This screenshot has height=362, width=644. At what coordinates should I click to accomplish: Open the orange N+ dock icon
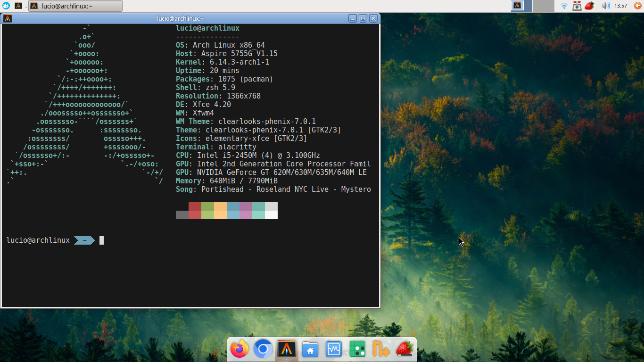pyautogui.click(x=381, y=349)
